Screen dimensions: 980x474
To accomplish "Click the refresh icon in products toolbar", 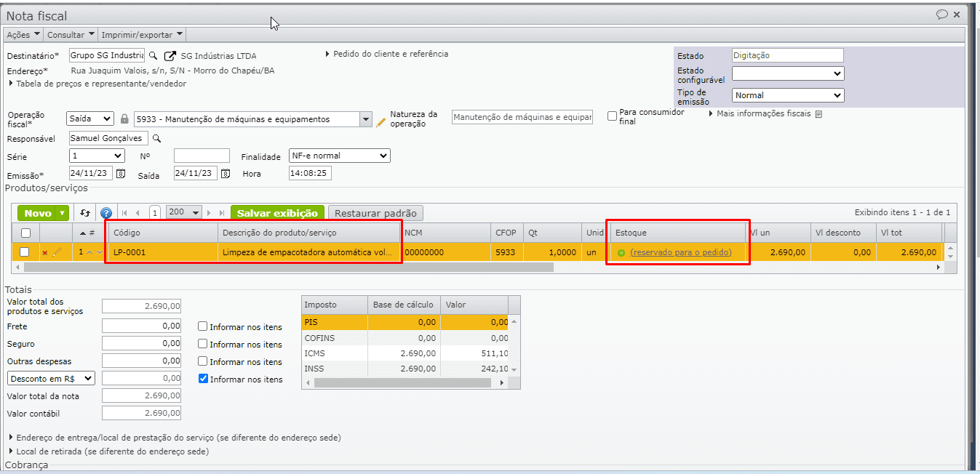I will tap(85, 213).
